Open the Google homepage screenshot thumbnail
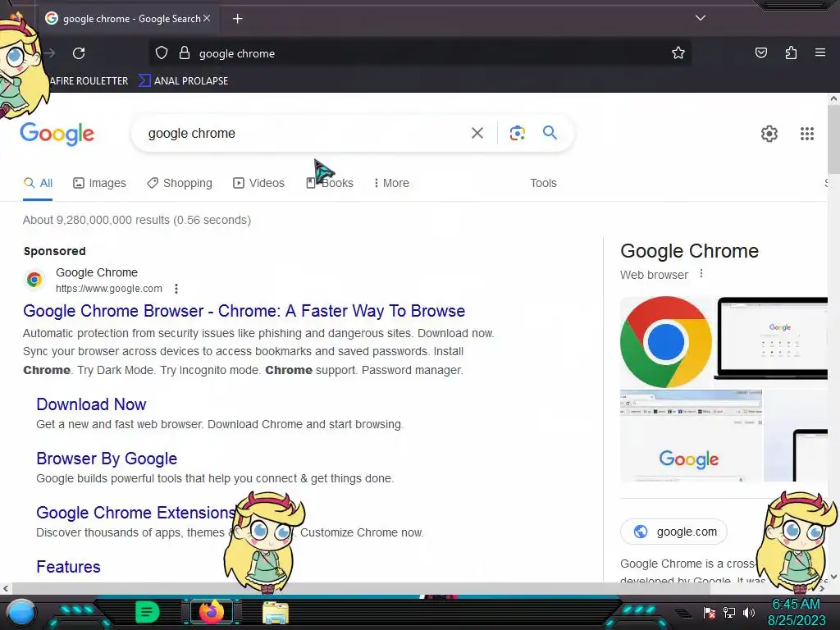840x630 pixels. pos(691,436)
